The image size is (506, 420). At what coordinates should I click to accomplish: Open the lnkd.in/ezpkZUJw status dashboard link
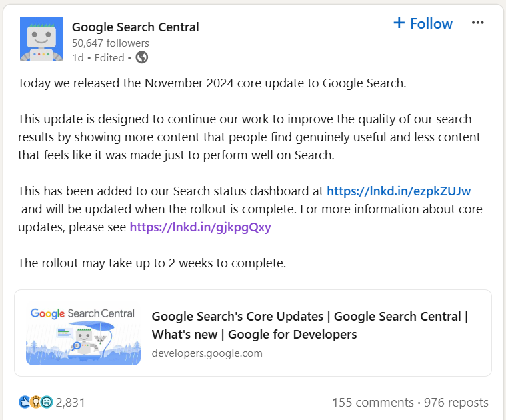[399, 191]
